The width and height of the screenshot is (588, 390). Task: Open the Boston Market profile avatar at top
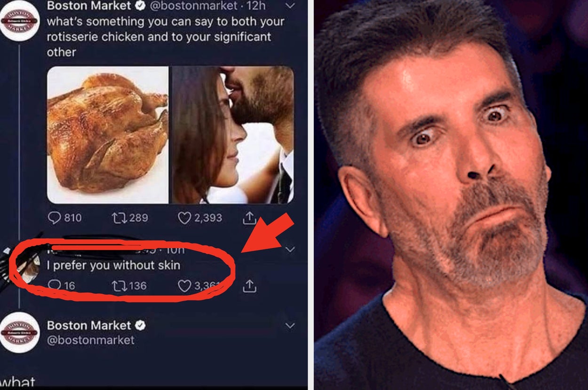(x=19, y=21)
